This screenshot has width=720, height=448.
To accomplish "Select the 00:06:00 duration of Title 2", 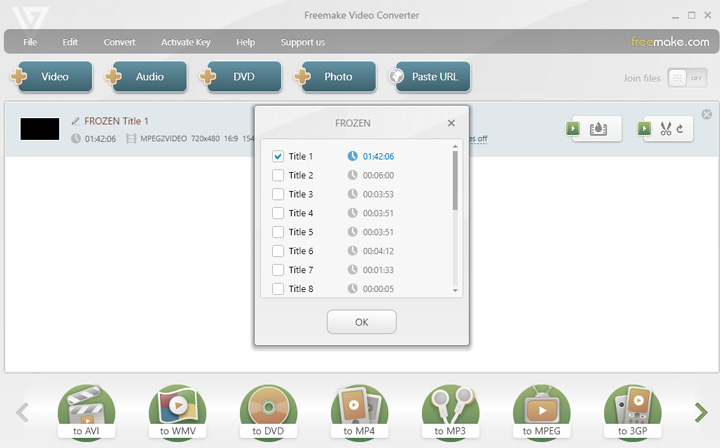I will [x=378, y=175].
